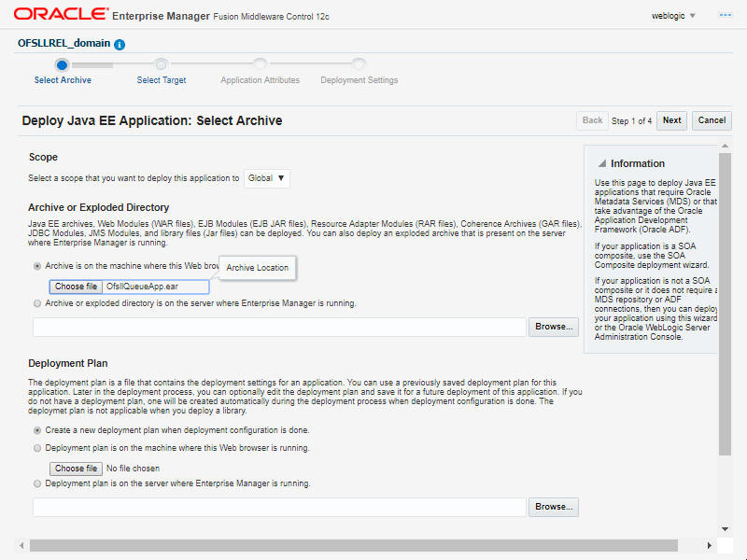Click the Select Target step circle
The width and height of the screenshot is (747, 560).
pyautogui.click(x=161, y=64)
